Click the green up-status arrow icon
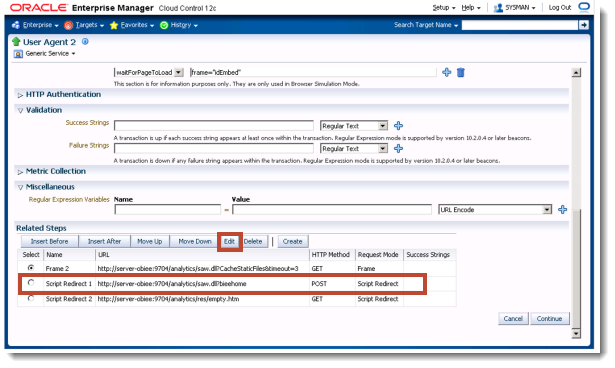 (16, 42)
